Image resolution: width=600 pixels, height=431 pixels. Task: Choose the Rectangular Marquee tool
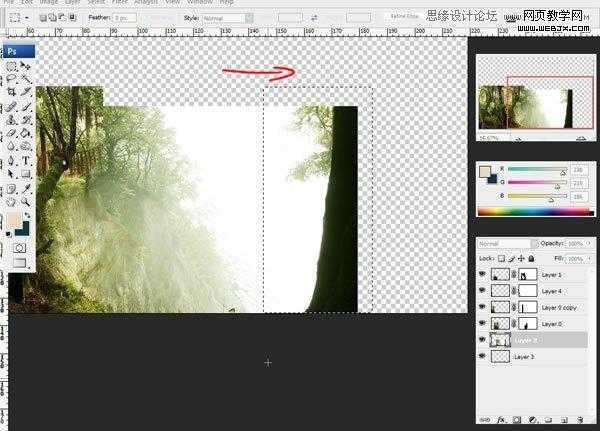pos(11,65)
